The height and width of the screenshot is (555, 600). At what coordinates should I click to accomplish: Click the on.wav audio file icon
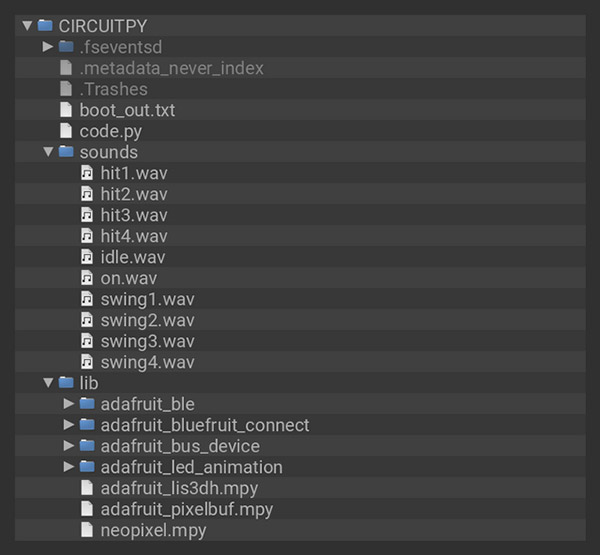87,278
